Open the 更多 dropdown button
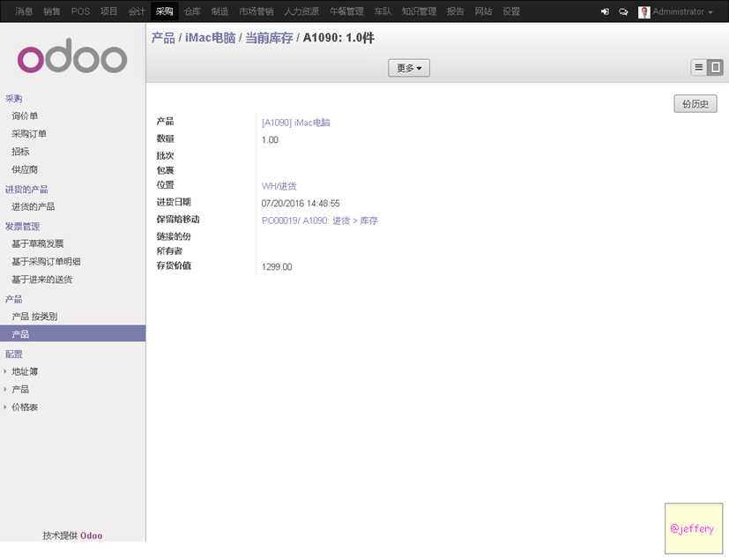This screenshot has height=560, width=729. 409,68
